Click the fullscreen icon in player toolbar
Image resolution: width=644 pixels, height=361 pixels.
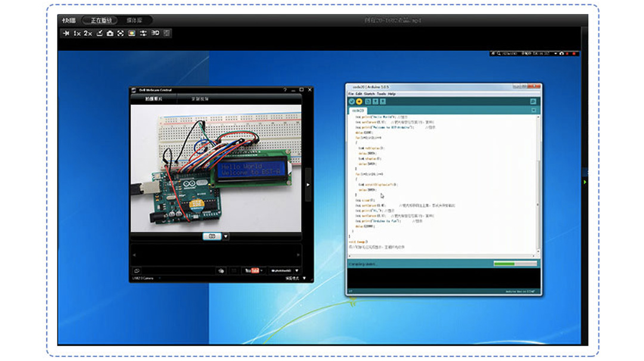120,33
